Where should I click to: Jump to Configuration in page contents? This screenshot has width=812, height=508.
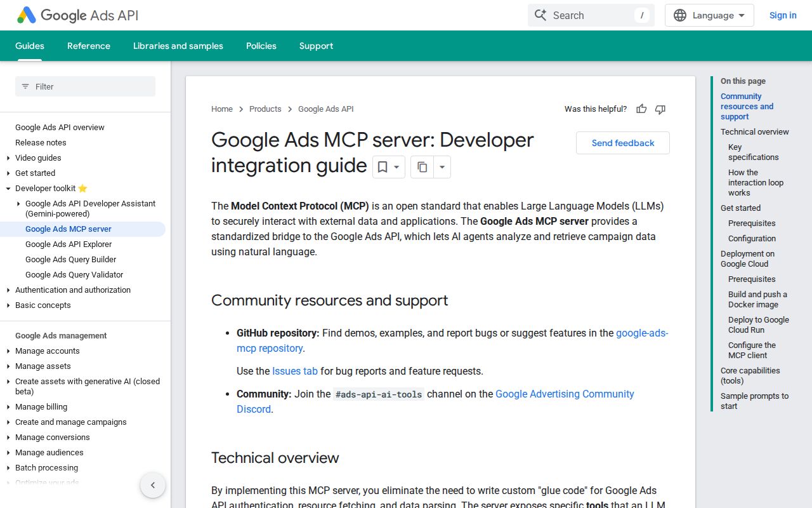[752, 239]
